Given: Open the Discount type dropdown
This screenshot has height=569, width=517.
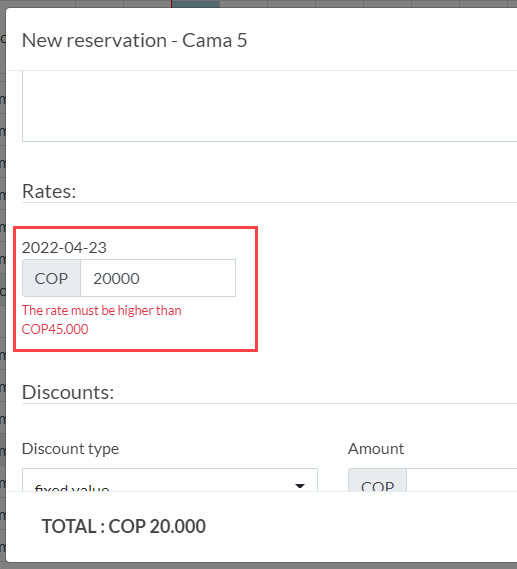Looking at the screenshot, I should click(x=170, y=480).
